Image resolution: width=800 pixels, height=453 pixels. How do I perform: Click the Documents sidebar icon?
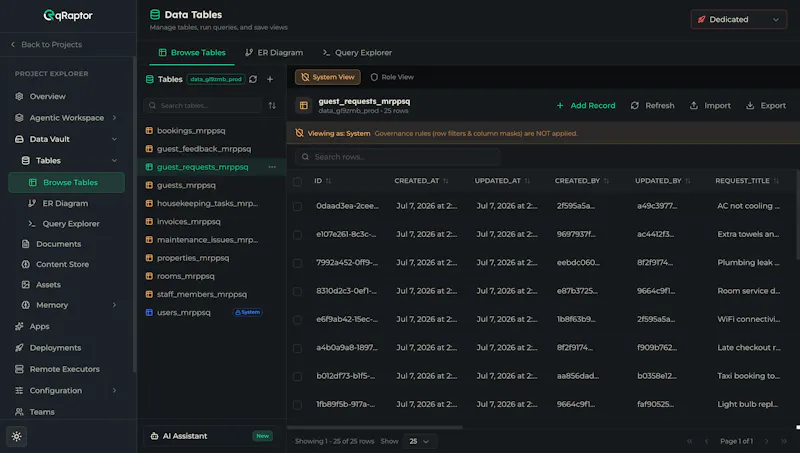click(26, 244)
